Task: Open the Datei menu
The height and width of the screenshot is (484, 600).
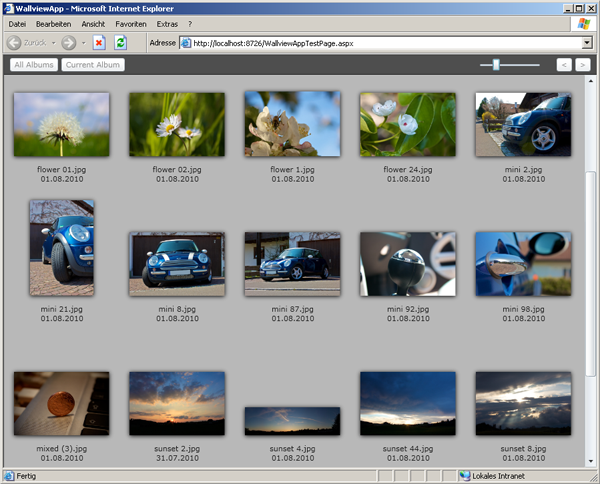Action: (x=17, y=24)
